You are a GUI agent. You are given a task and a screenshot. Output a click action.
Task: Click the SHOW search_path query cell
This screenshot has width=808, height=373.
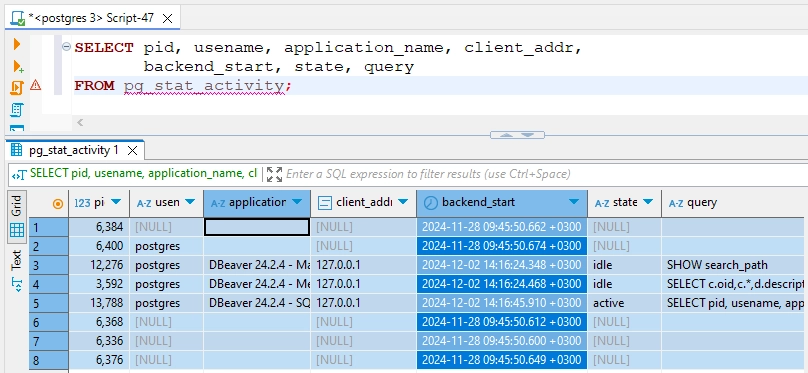(734, 265)
